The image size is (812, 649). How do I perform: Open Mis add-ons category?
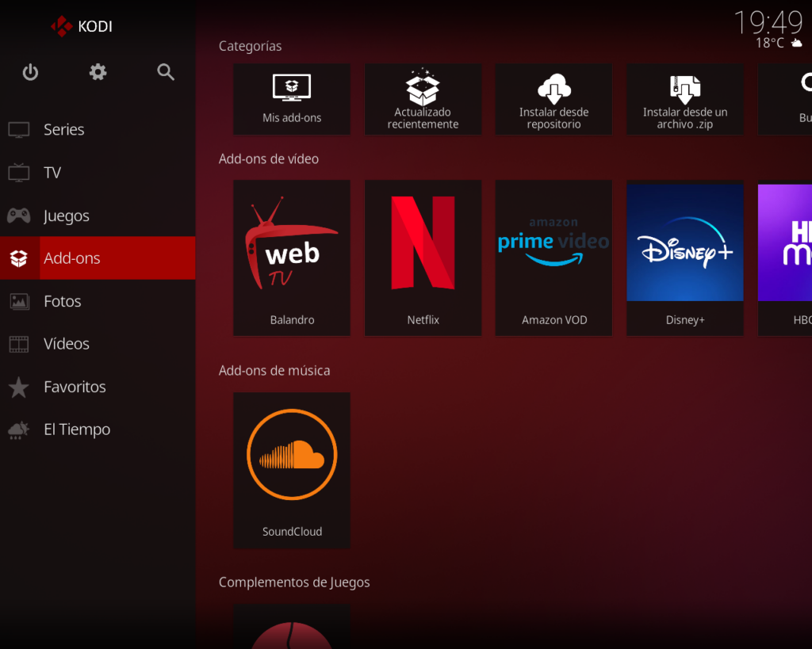click(x=292, y=99)
